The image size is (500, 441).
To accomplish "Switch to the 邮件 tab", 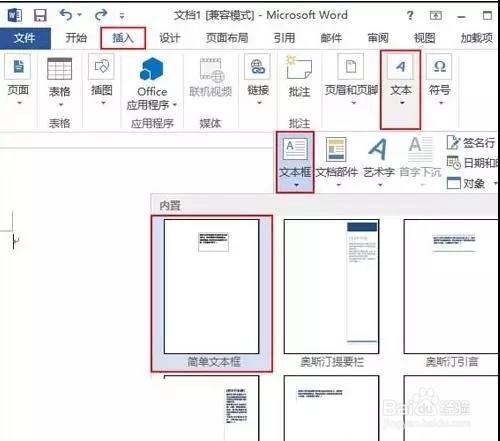I will click(x=331, y=38).
